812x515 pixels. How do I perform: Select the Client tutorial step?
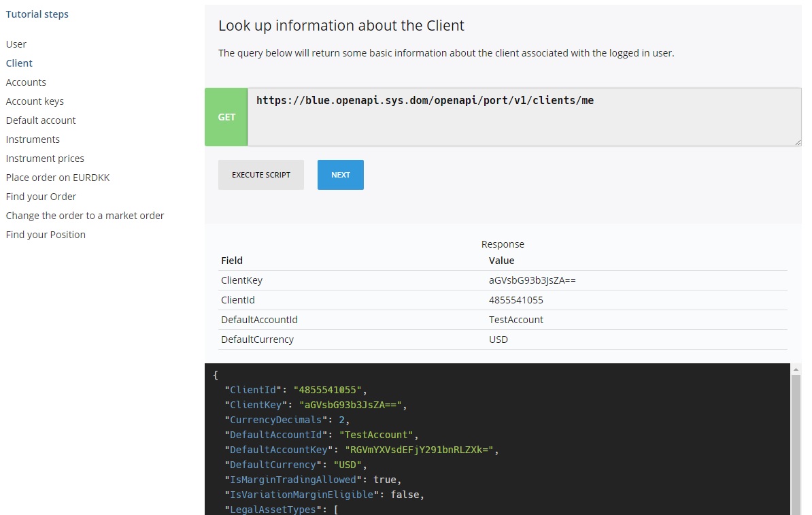19,63
